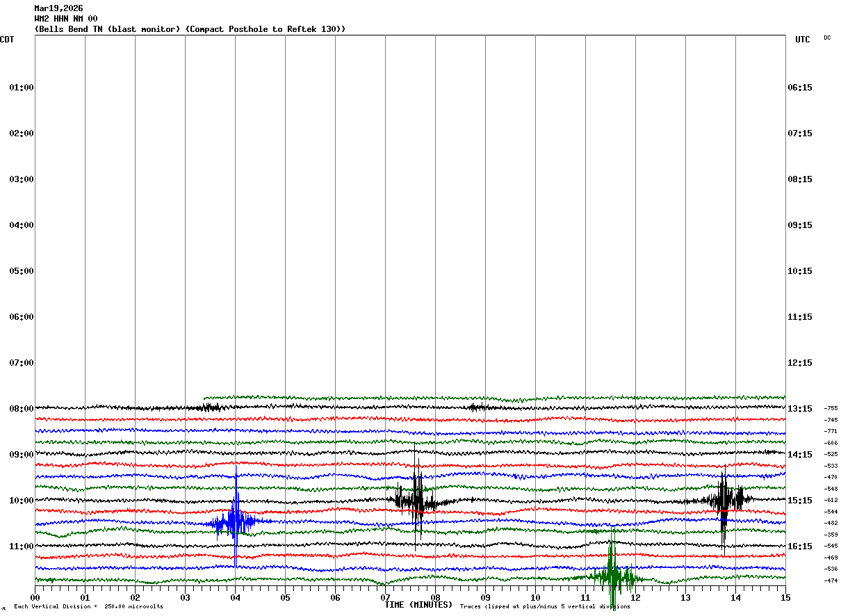Click the 06:15 UTC time label
Screen dimensions: 841x616
(800, 88)
